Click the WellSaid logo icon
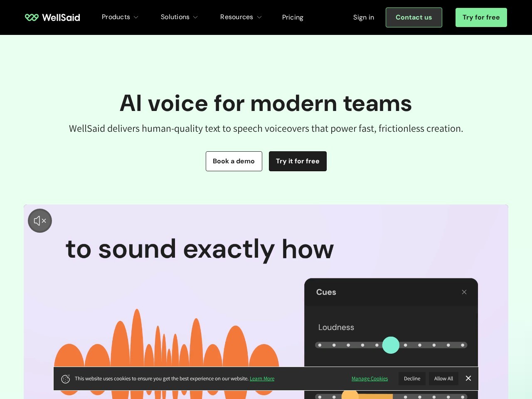The width and height of the screenshot is (532, 399). click(x=32, y=17)
